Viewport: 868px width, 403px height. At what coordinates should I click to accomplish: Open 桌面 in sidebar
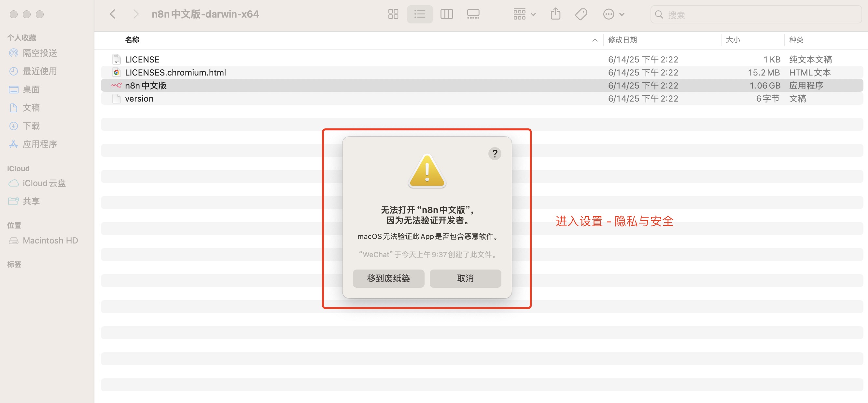pyautogui.click(x=31, y=89)
